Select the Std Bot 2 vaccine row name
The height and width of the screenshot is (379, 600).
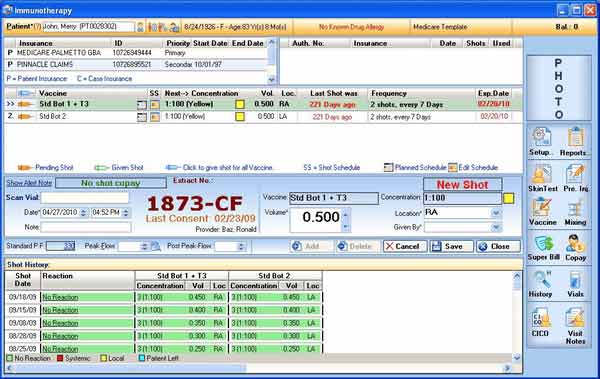(52, 116)
